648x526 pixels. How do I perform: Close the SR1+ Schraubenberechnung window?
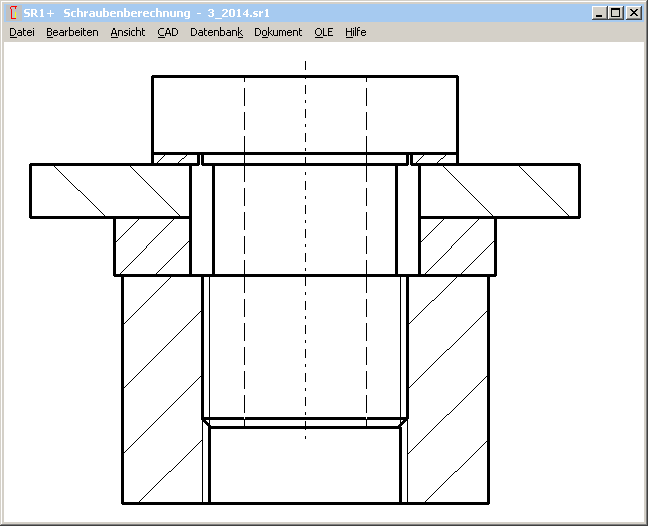(x=633, y=13)
